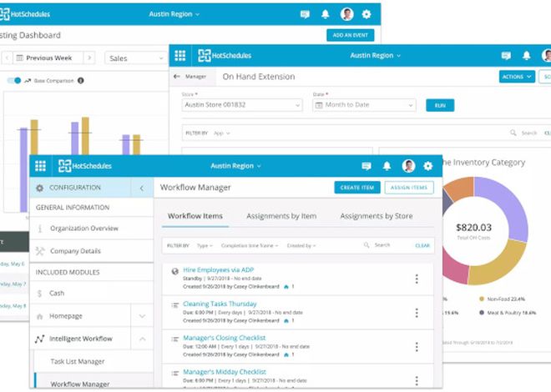Viewport: 551px width, 392px height.
Task: Click Clear in Workflow Manager filter bar
Action: [x=422, y=246]
